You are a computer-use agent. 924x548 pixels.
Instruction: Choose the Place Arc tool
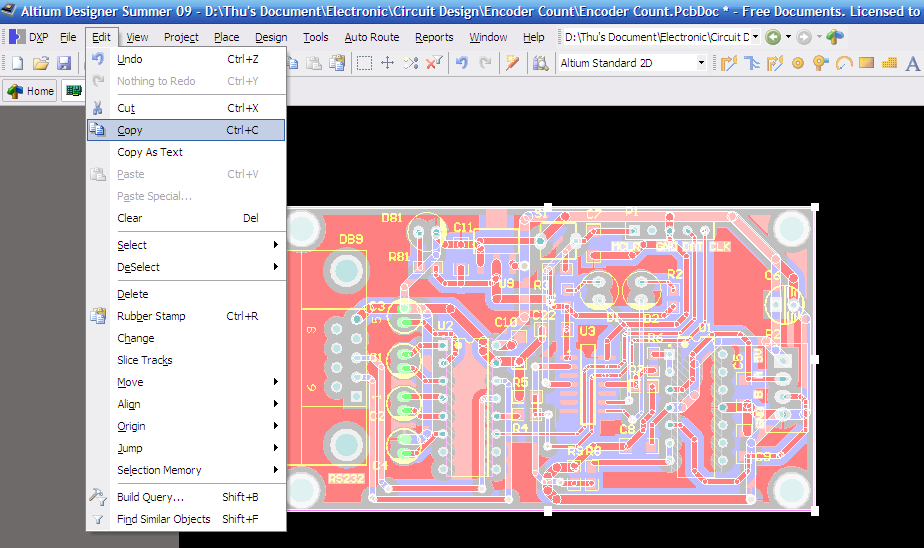pyautogui.click(x=843, y=63)
